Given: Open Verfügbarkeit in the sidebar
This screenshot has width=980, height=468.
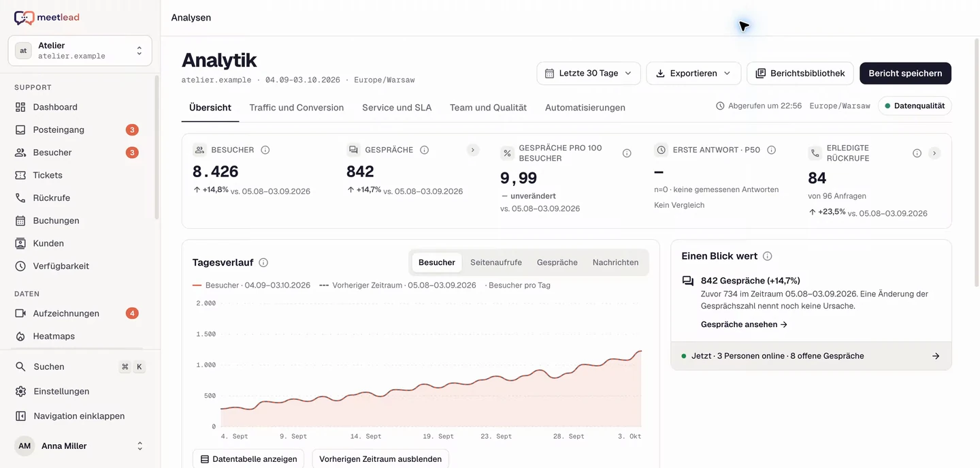Looking at the screenshot, I should [79, 266].
